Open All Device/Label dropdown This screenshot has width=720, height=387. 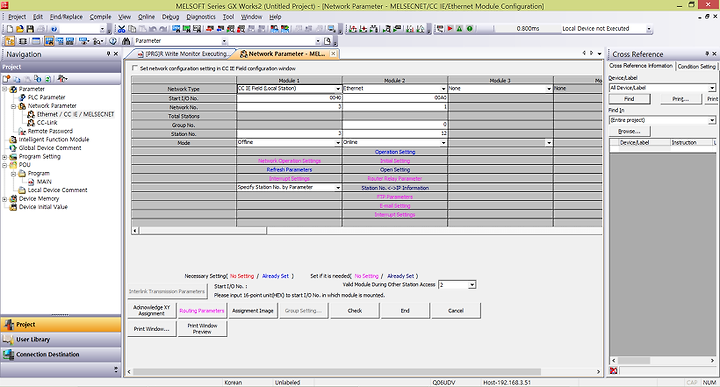(712, 88)
